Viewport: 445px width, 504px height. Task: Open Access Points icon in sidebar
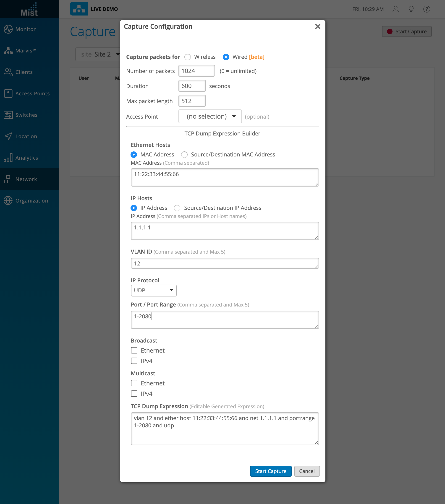(x=8, y=94)
